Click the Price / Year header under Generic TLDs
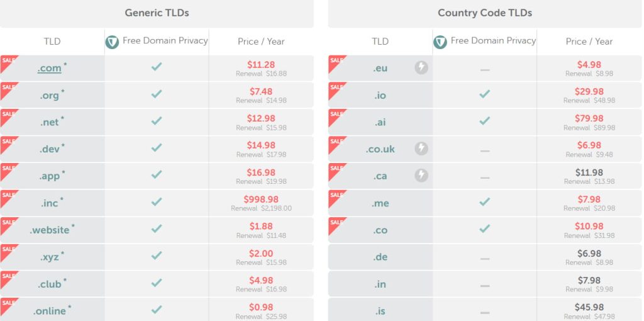Image resolution: width=644 pixels, height=321 pixels. tap(261, 42)
